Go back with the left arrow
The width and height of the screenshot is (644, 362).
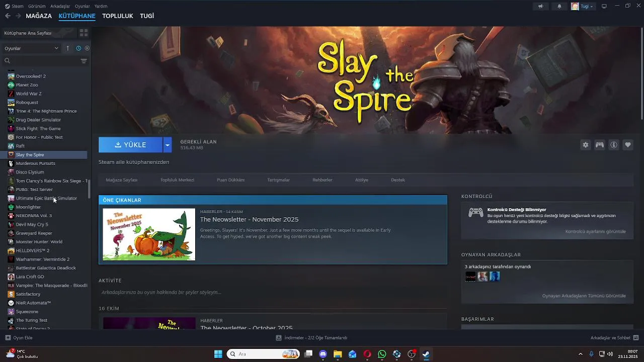8,16
